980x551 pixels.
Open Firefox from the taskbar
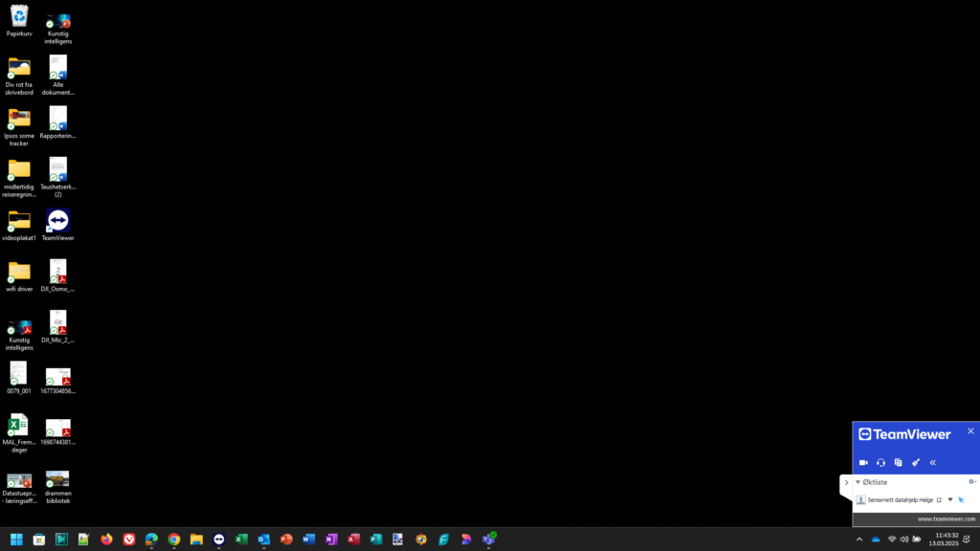(106, 540)
